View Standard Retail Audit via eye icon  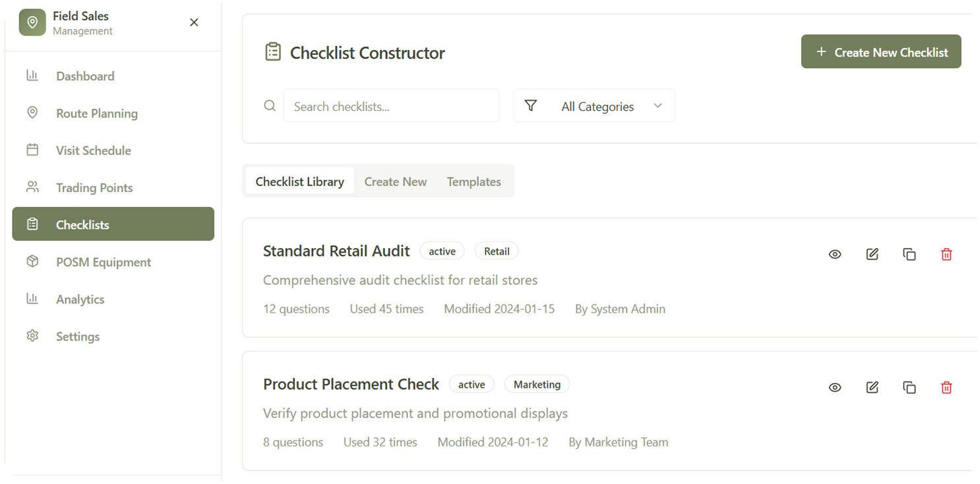835,254
